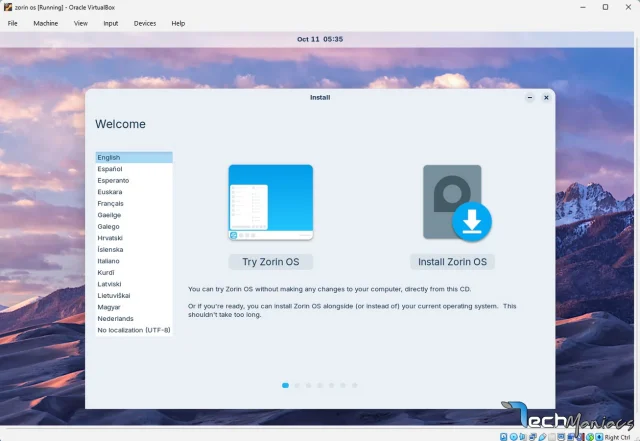Open the Oct 11 05:35 clock in top bar
The width and height of the screenshot is (640, 441).
pyautogui.click(x=320, y=39)
